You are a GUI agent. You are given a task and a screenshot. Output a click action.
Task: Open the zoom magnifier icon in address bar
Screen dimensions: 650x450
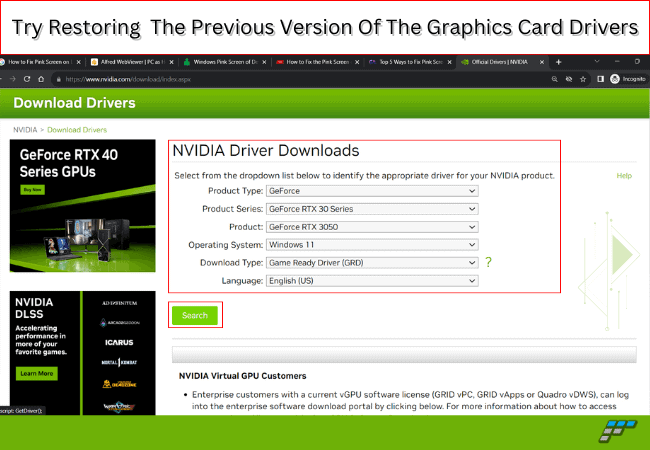pyautogui.click(x=554, y=79)
